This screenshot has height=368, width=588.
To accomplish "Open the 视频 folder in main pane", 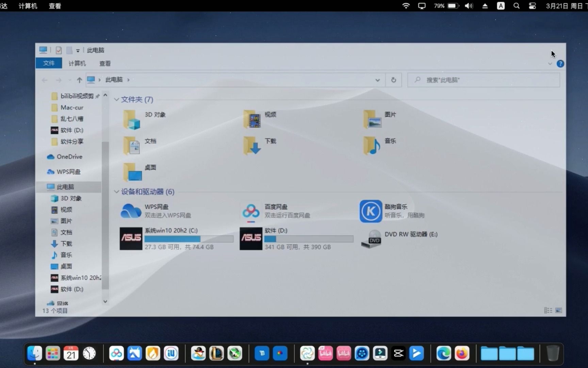I will (x=260, y=119).
